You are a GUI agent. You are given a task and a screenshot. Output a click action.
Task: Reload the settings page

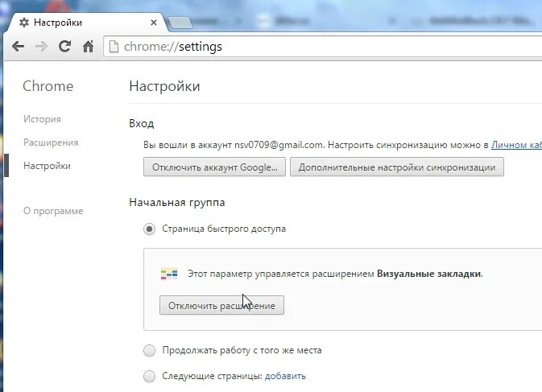coord(64,46)
